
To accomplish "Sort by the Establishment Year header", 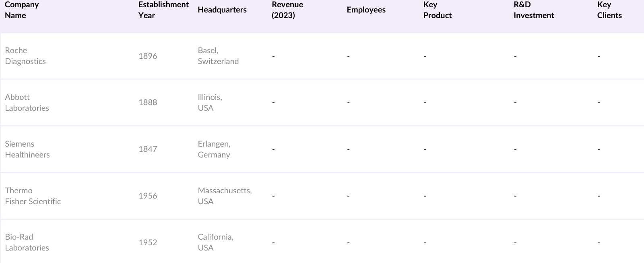I will pyautogui.click(x=163, y=10).
